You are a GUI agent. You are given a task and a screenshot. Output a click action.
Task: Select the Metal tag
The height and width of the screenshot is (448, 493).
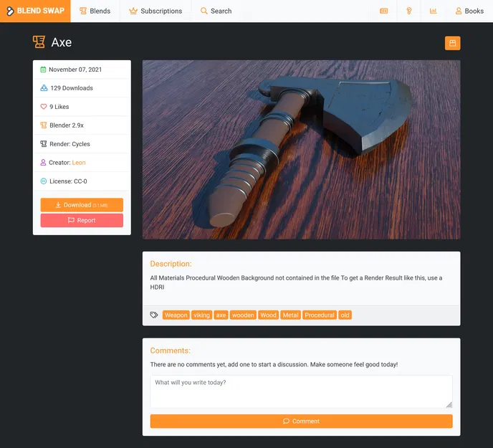pyautogui.click(x=290, y=315)
